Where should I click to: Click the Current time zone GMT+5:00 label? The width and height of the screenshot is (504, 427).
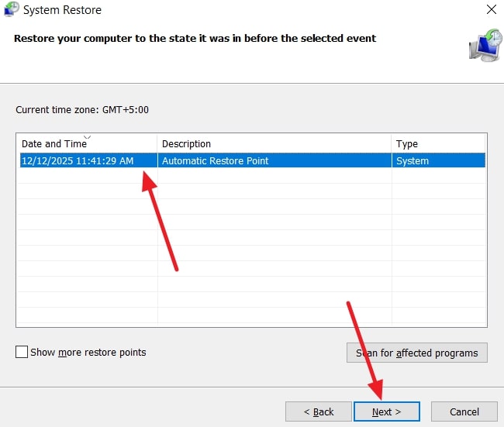pyautogui.click(x=82, y=110)
